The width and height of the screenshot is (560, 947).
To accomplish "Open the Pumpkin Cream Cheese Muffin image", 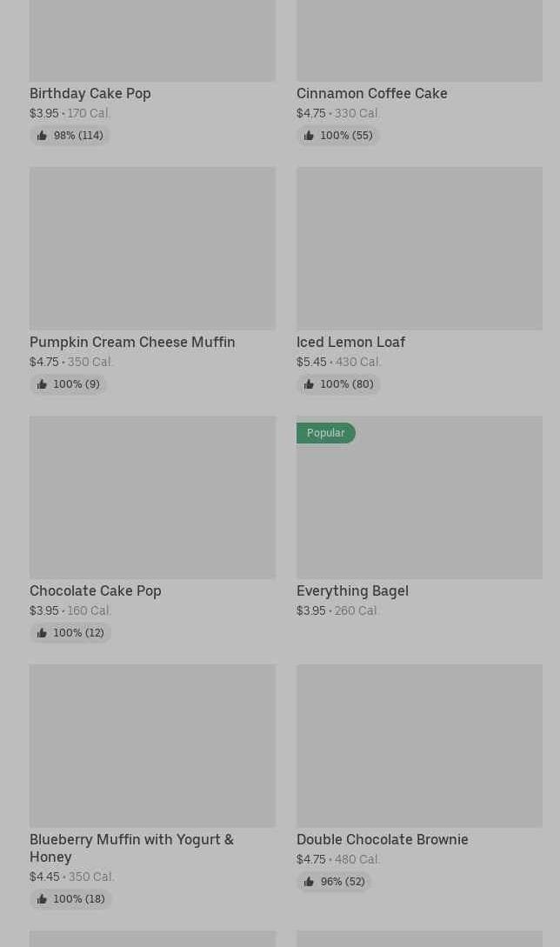I will (152, 248).
